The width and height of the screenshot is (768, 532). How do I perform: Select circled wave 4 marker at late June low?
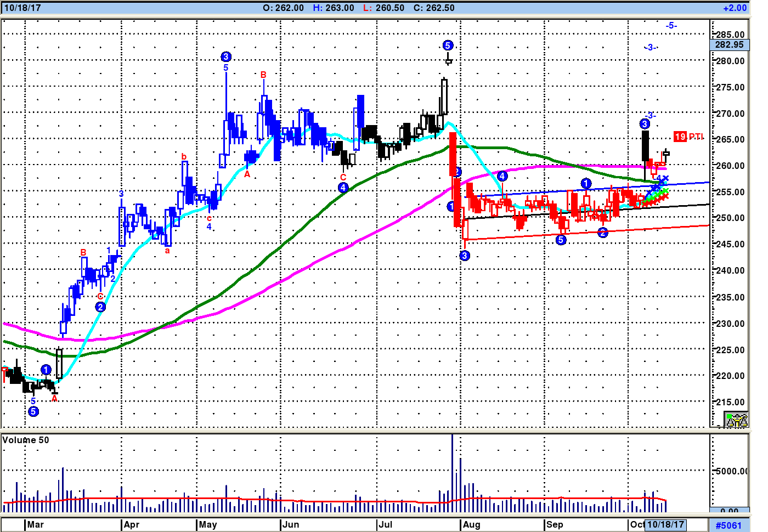343,188
